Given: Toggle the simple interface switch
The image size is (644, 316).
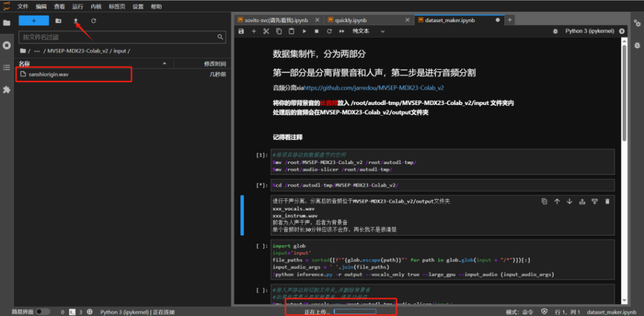Looking at the screenshot, I should click(x=43, y=312).
